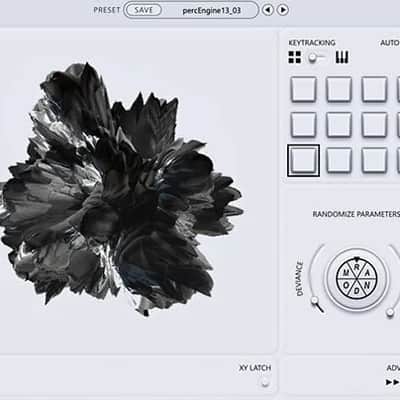
Task: Click the RANDOM dice knob button
Action: pos(357,278)
